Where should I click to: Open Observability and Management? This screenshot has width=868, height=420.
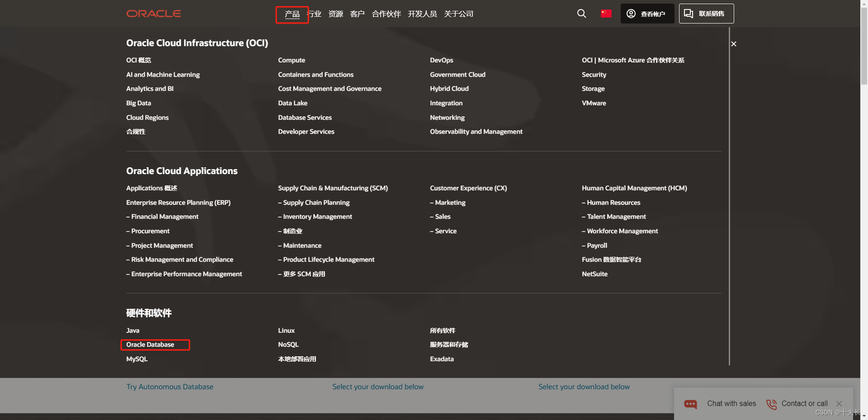click(476, 132)
